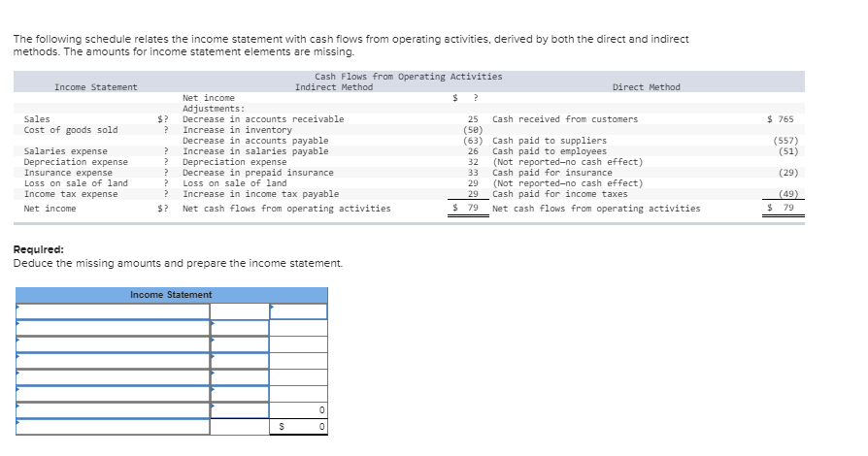Viewport: 868px width, 456px height.
Task: Click the 'Required:' heading
Action: (39, 249)
